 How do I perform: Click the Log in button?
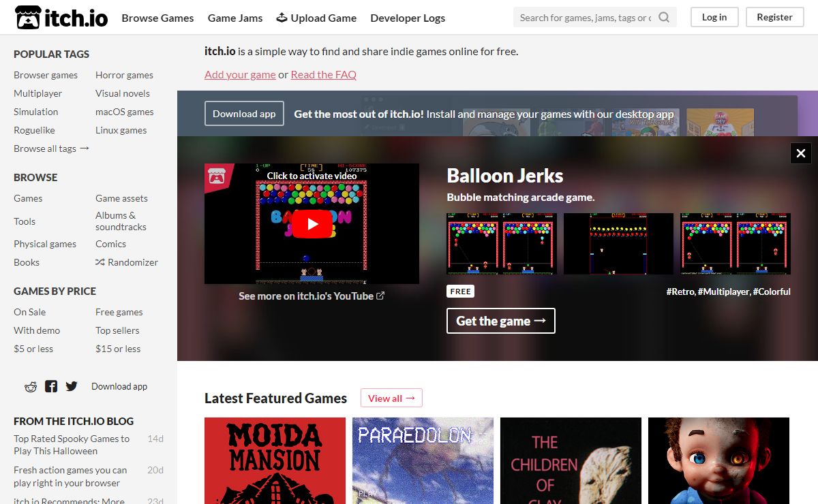tap(714, 17)
